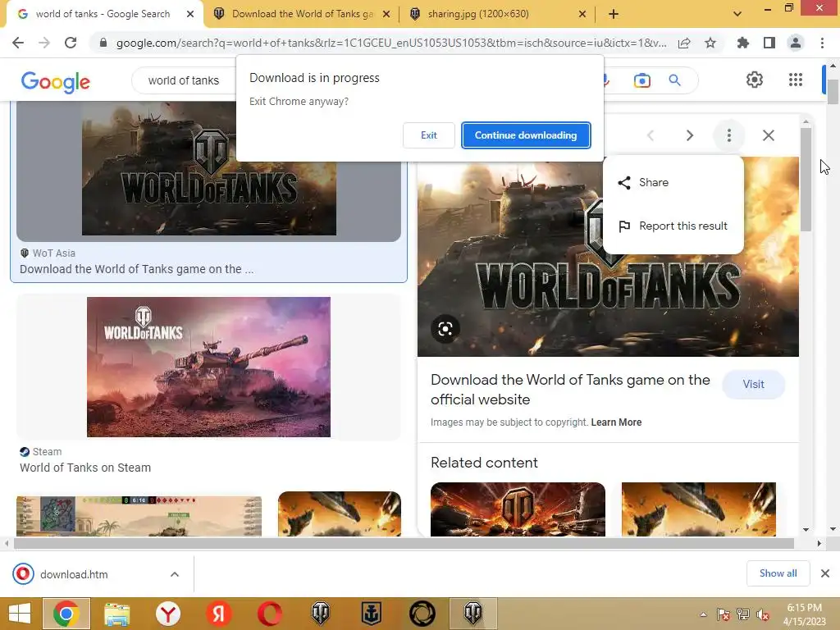Open the World of Warships anchor taskbar icon
The width and height of the screenshot is (840, 630).
371,614
